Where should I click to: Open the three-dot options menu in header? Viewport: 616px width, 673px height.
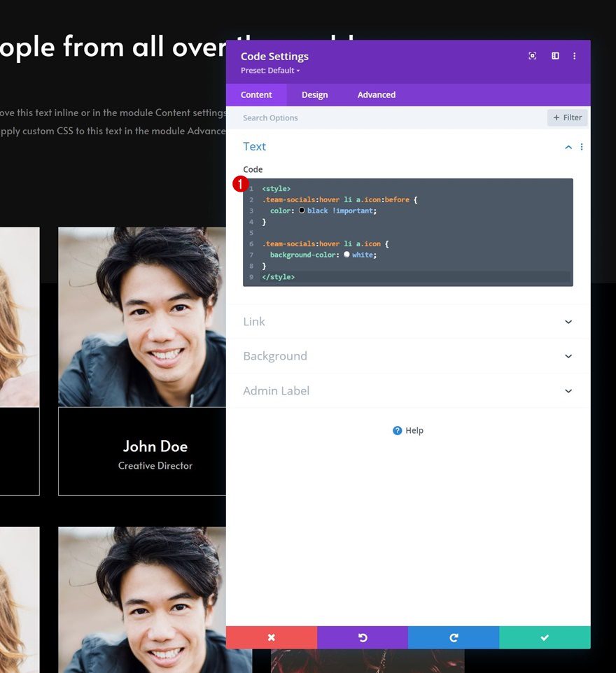click(x=575, y=56)
